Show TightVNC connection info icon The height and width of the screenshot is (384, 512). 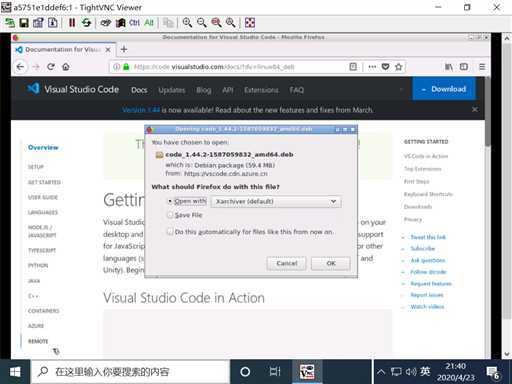point(53,23)
